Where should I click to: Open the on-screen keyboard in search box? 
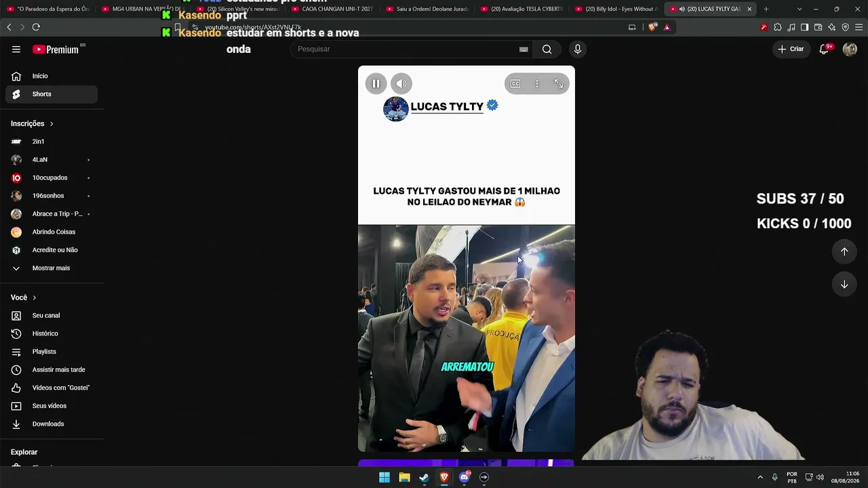pyautogui.click(x=524, y=49)
